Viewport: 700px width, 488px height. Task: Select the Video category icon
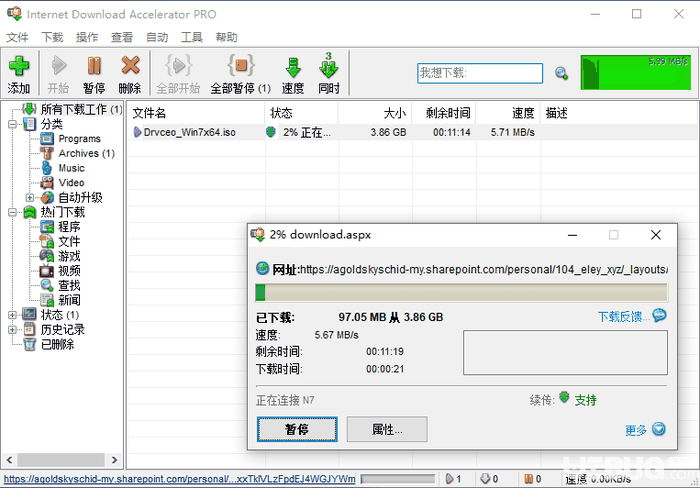coord(47,183)
